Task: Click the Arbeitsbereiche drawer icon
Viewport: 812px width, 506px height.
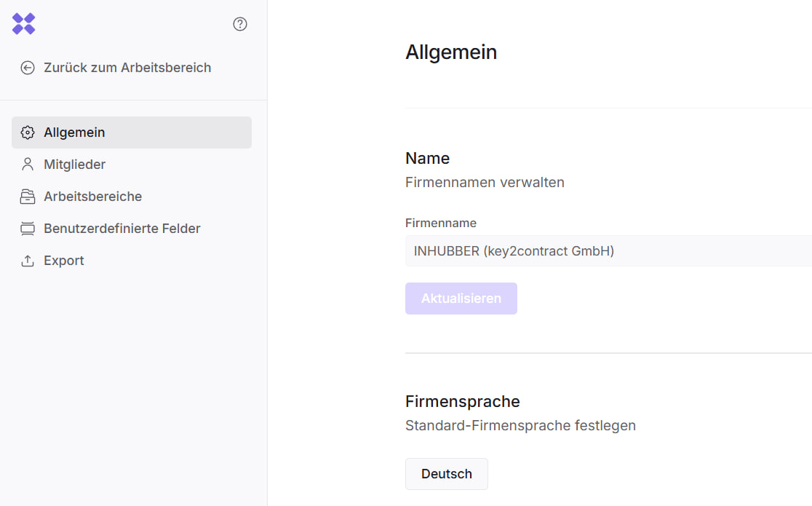Action: click(28, 197)
